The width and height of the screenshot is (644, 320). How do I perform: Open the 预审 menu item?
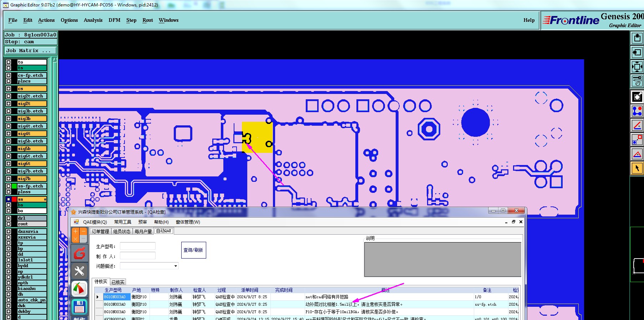click(x=143, y=222)
